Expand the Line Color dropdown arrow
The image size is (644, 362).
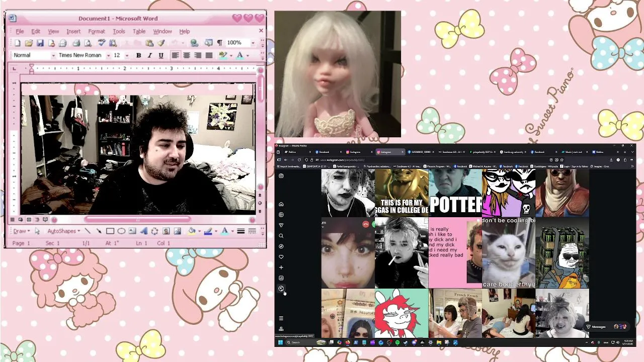[x=215, y=231]
